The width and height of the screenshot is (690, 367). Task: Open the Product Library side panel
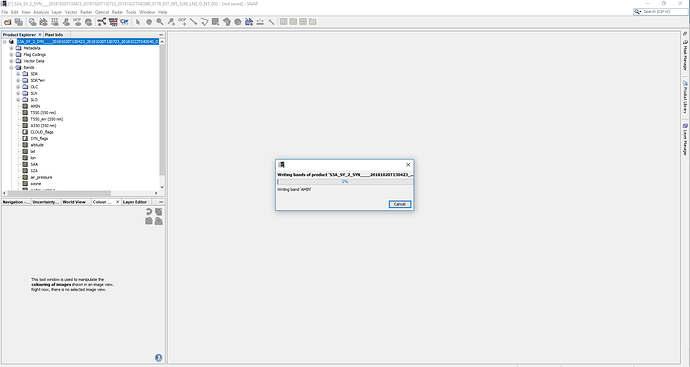point(685,97)
